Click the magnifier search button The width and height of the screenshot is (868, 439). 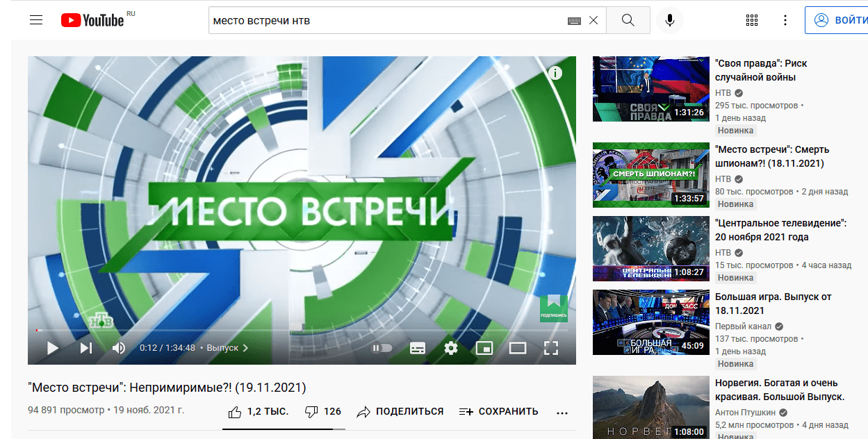[628, 20]
